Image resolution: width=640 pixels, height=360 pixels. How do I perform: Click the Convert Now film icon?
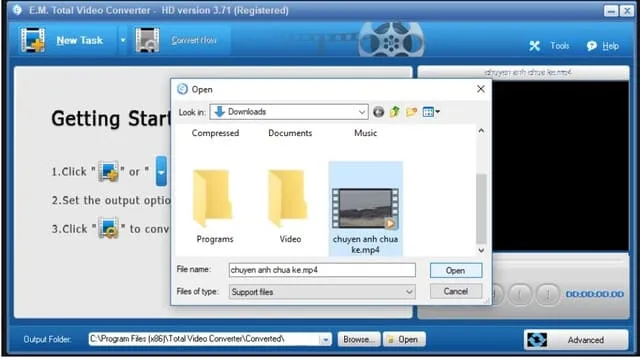[147, 40]
